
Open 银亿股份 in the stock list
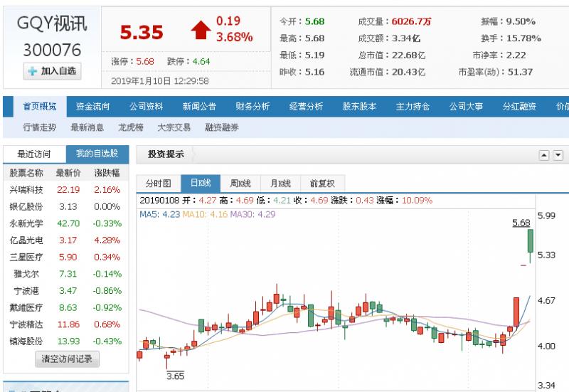tap(26, 207)
